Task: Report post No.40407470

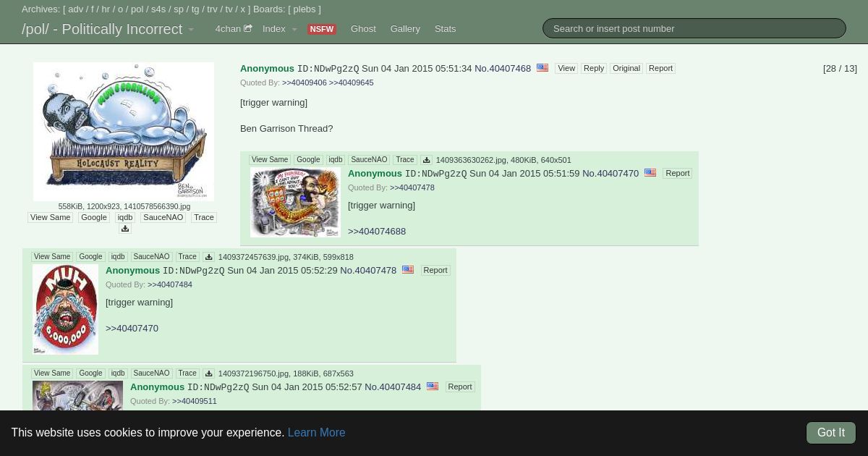Action: [x=678, y=173]
